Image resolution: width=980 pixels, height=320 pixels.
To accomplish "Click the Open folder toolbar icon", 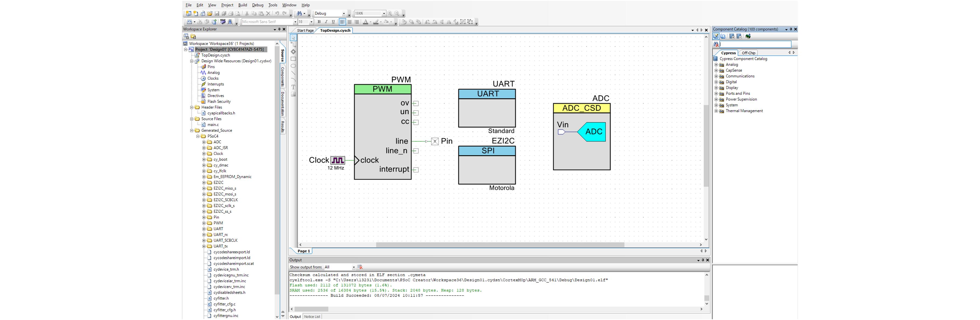I will click(210, 13).
